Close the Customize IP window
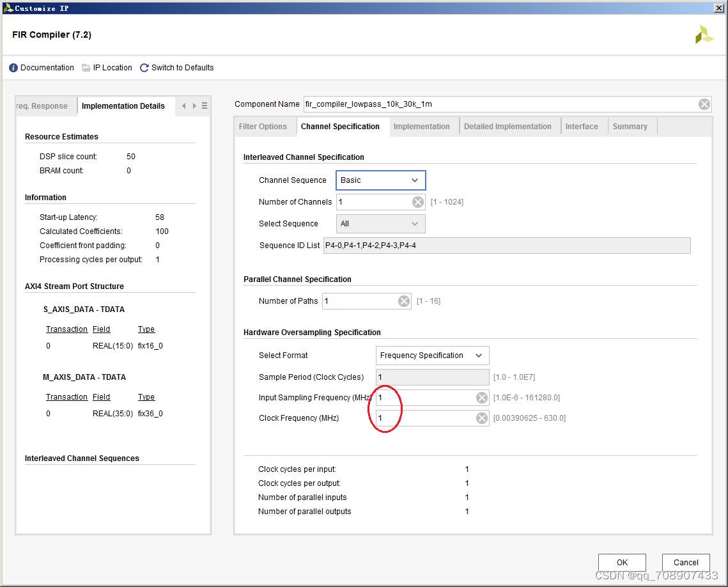728x587 pixels. tap(718, 8)
